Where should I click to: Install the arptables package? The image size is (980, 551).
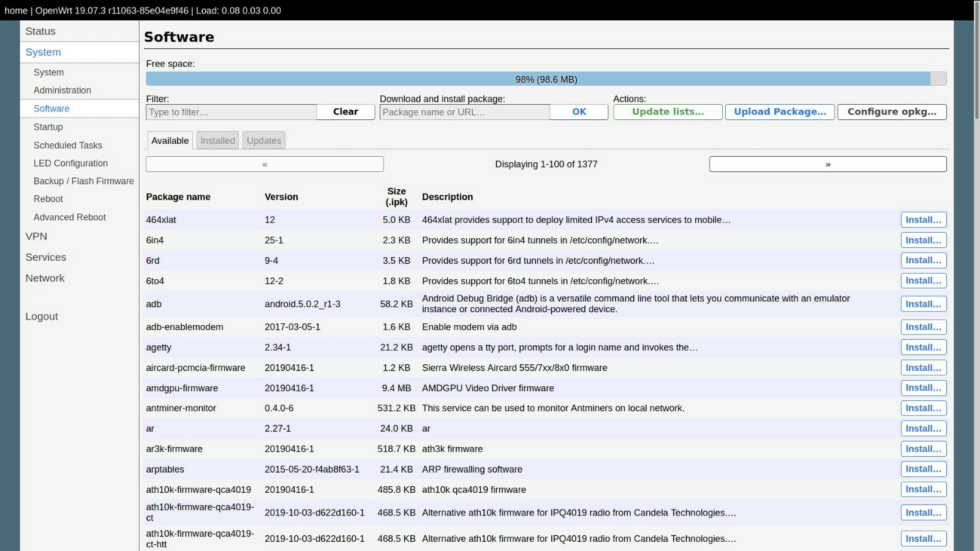coord(924,469)
